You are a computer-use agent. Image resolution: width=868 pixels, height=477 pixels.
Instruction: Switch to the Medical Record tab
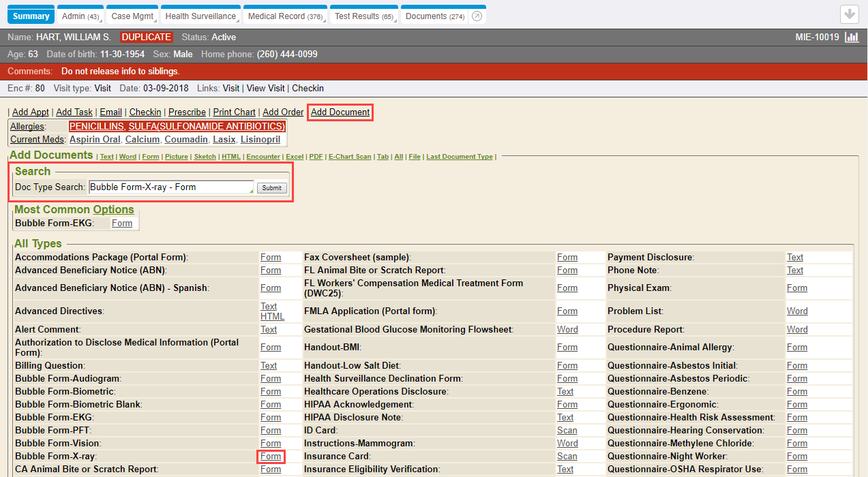[285, 16]
